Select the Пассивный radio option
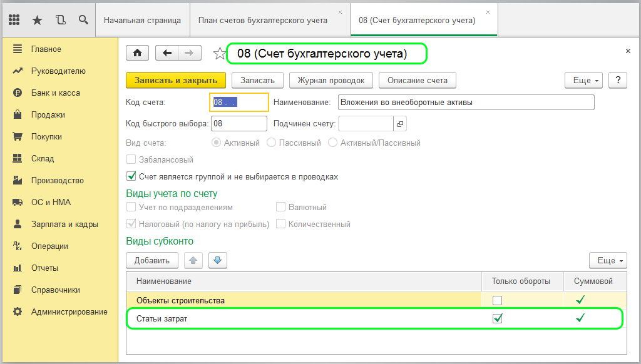 tap(272, 143)
